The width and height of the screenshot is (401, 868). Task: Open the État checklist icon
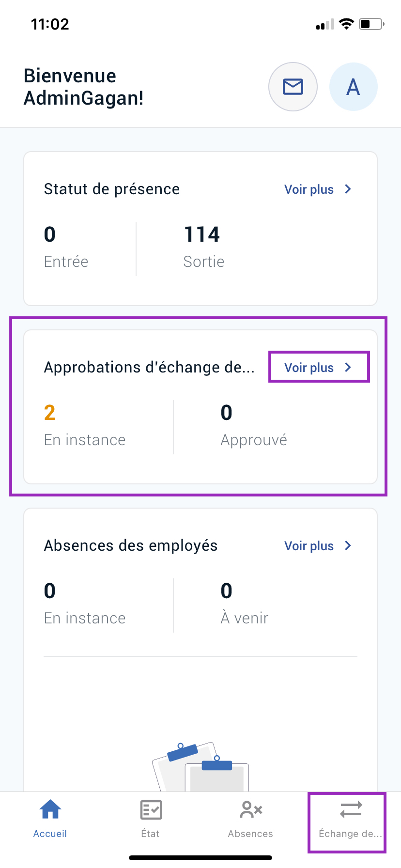pyautogui.click(x=151, y=809)
